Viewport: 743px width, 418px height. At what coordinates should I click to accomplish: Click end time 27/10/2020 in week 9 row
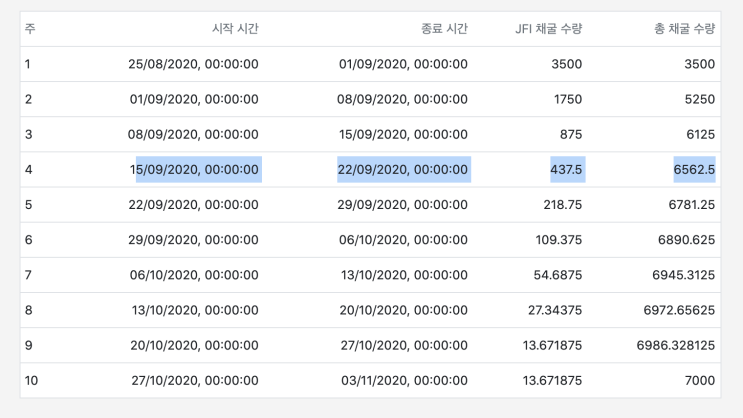click(x=404, y=345)
